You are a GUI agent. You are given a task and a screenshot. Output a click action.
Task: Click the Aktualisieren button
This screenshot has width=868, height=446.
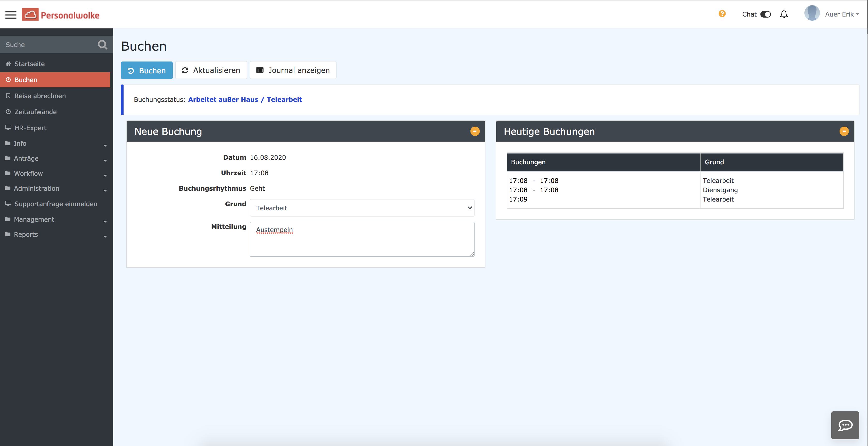tap(211, 70)
